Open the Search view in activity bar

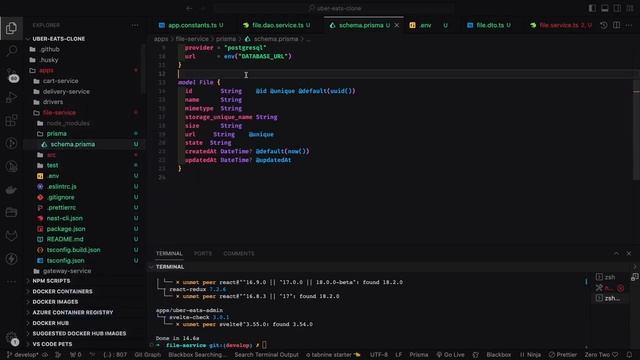coord(11,51)
